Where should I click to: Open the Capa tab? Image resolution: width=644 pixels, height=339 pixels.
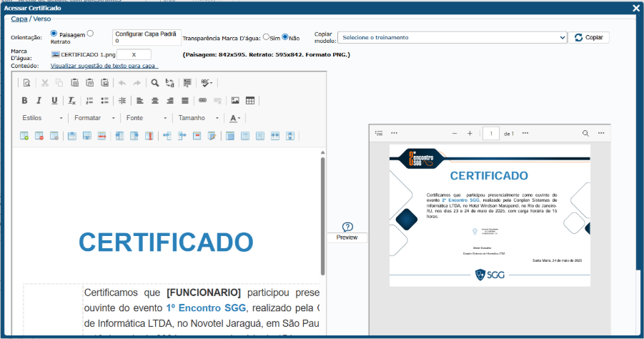pyautogui.click(x=19, y=19)
